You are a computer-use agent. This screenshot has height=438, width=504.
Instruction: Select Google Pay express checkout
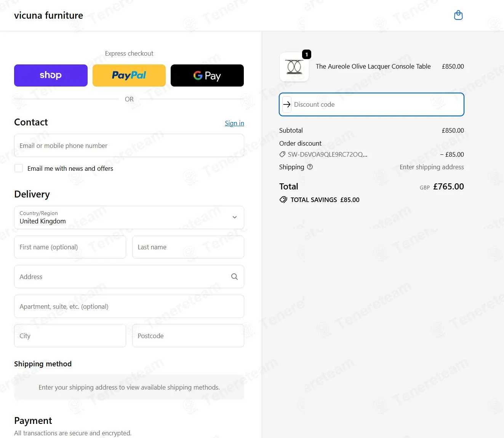[x=207, y=75]
